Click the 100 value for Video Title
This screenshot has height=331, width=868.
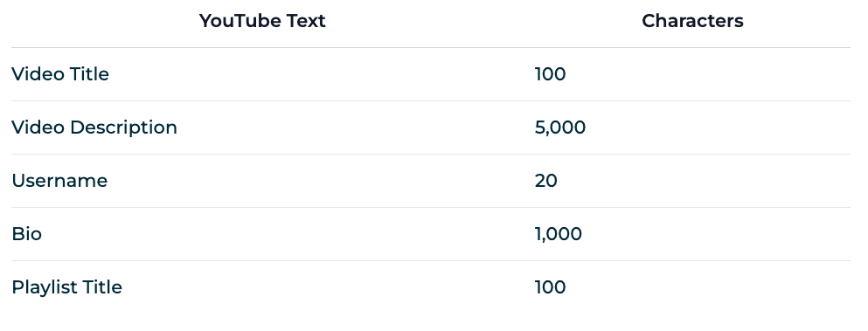coord(550,74)
